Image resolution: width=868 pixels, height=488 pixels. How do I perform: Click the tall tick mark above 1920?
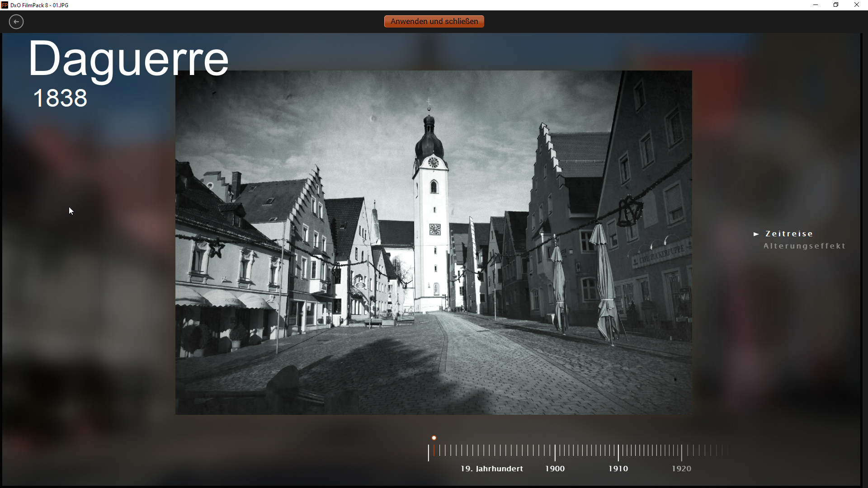[681, 452]
